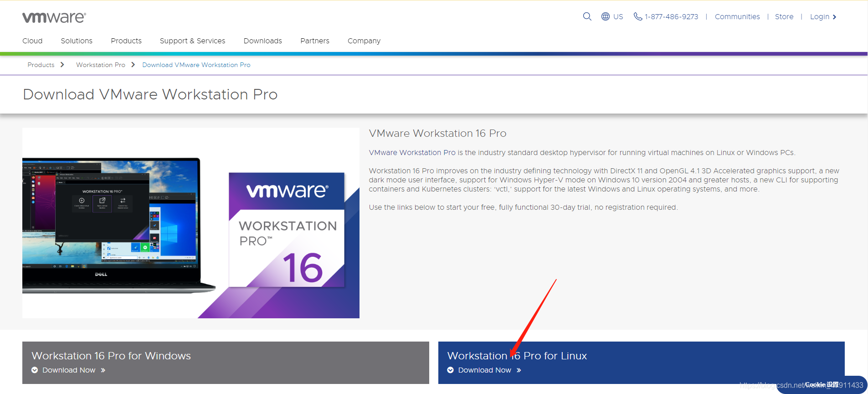Click Workstation 16 Pro for Linux heading
Viewport: 868px width, 394px height.
tap(517, 356)
